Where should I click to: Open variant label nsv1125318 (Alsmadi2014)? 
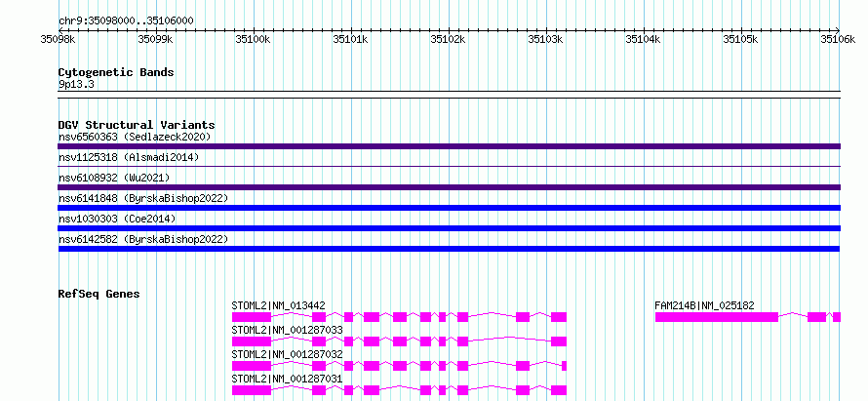129,158
